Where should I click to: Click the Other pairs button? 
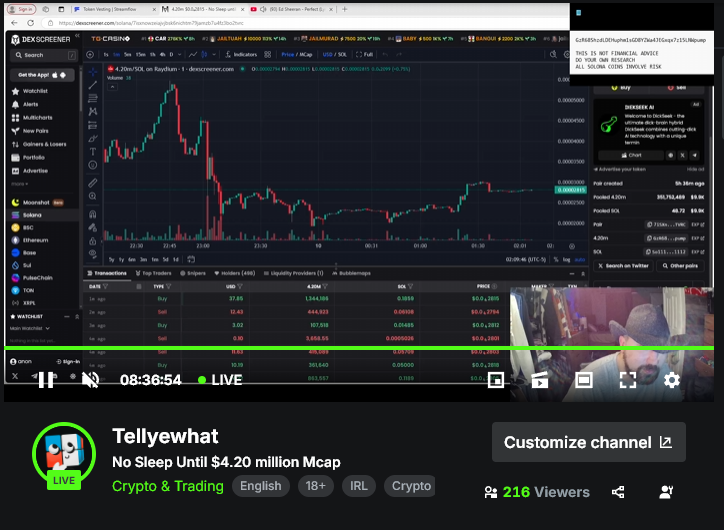[680, 266]
